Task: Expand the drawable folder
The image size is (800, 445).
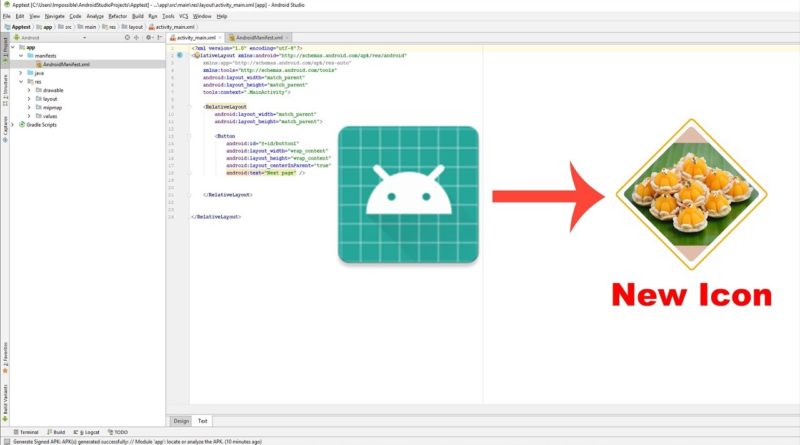Action: (x=29, y=90)
